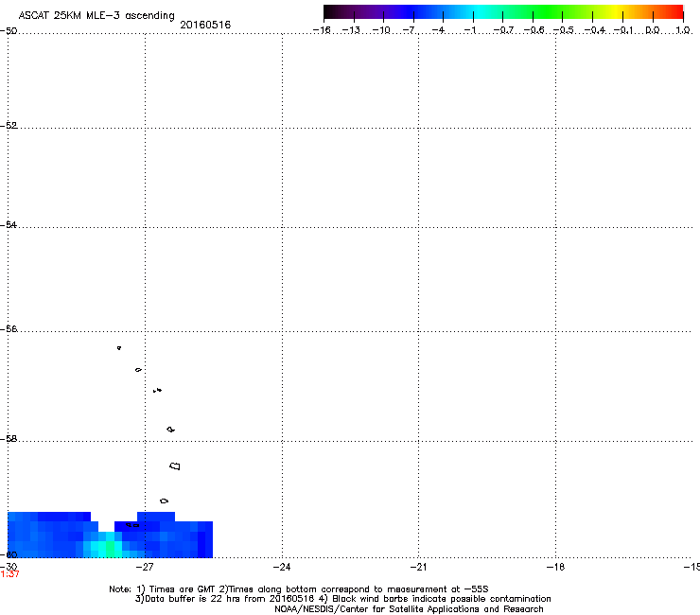The width and height of the screenshot is (700, 615).
Task: Click the -13 label on the color scale
Action: coord(351,30)
